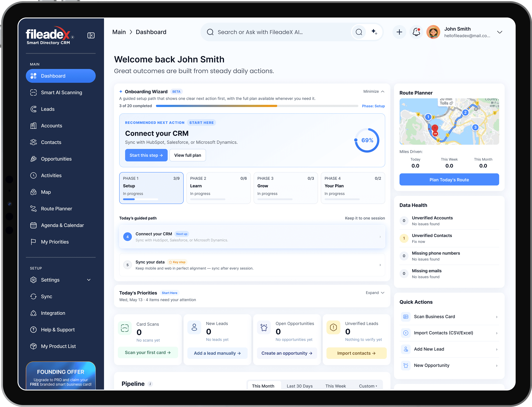Viewport: 532px width, 407px height.
Task: Select the Phase 3 Grow card
Action: pos(285,188)
